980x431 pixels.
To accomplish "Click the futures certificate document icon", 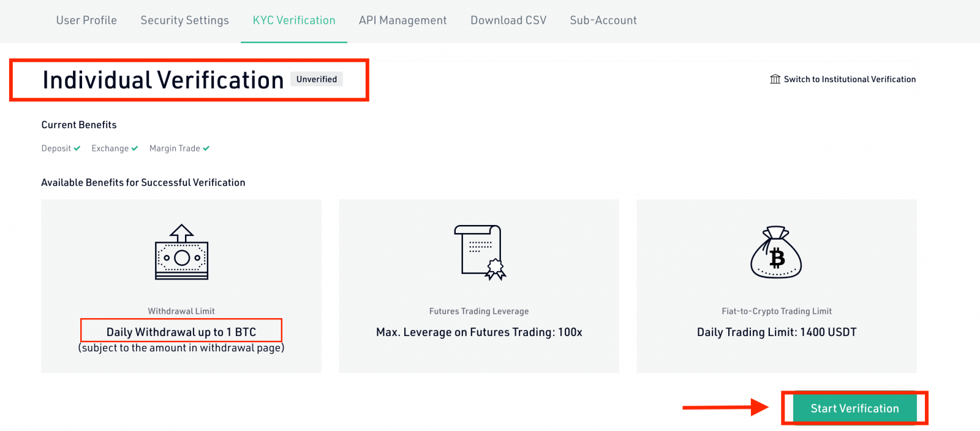I will tap(480, 253).
